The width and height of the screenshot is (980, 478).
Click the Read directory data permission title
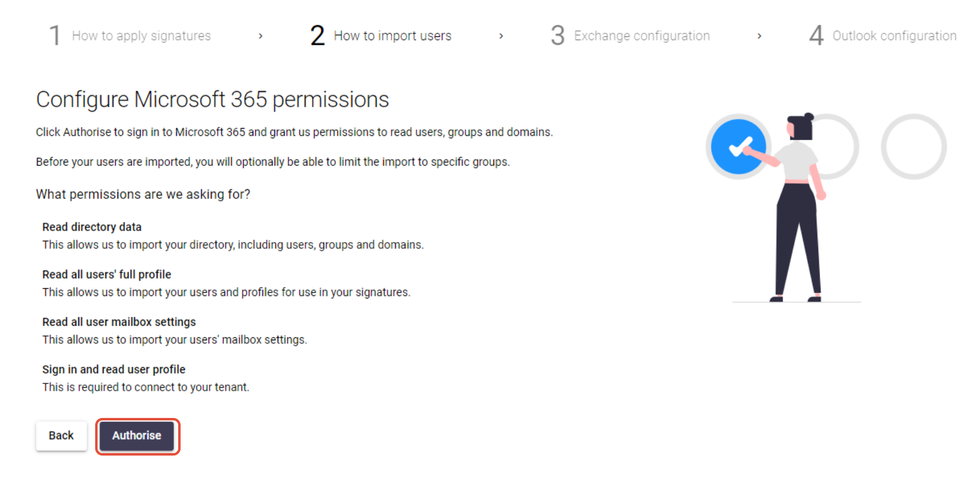tap(92, 227)
